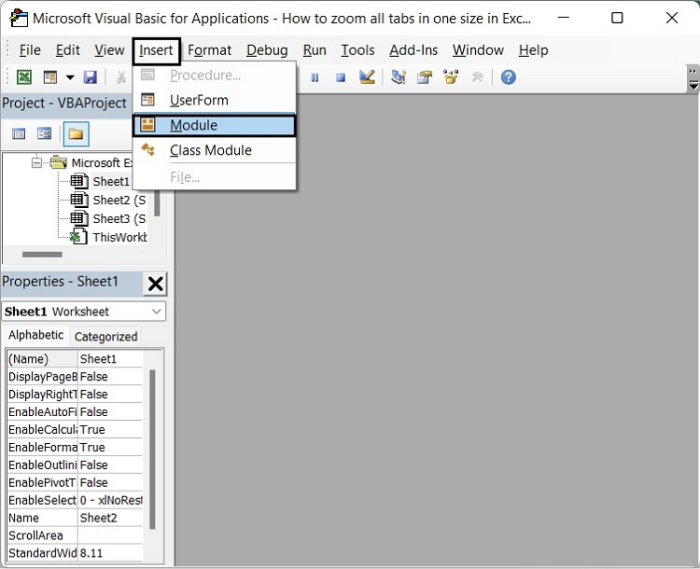Close the Properties panel
The image size is (700, 569).
point(155,284)
